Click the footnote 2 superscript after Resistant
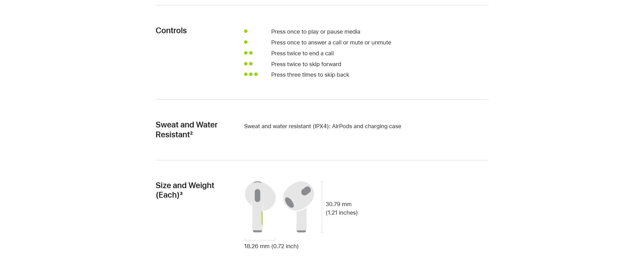The height and width of the screenshot is (259, 644). [191, 133]
